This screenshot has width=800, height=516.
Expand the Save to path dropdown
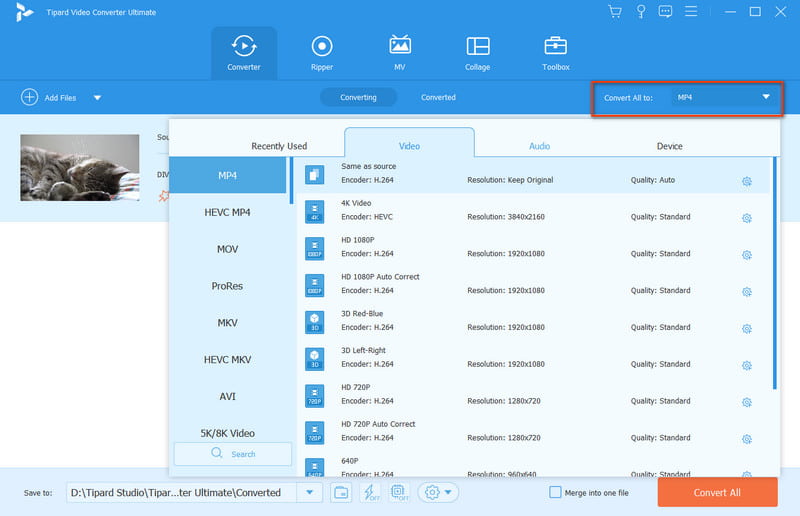tap(310, 493)
